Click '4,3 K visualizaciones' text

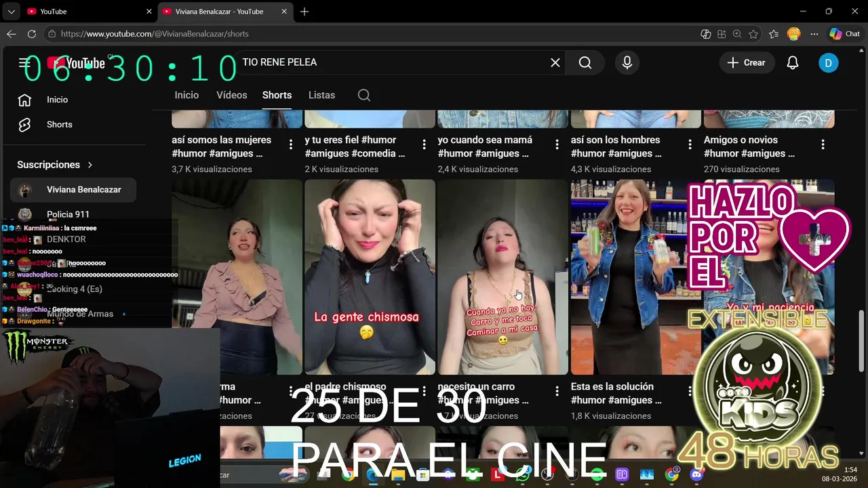coord(611,169)
